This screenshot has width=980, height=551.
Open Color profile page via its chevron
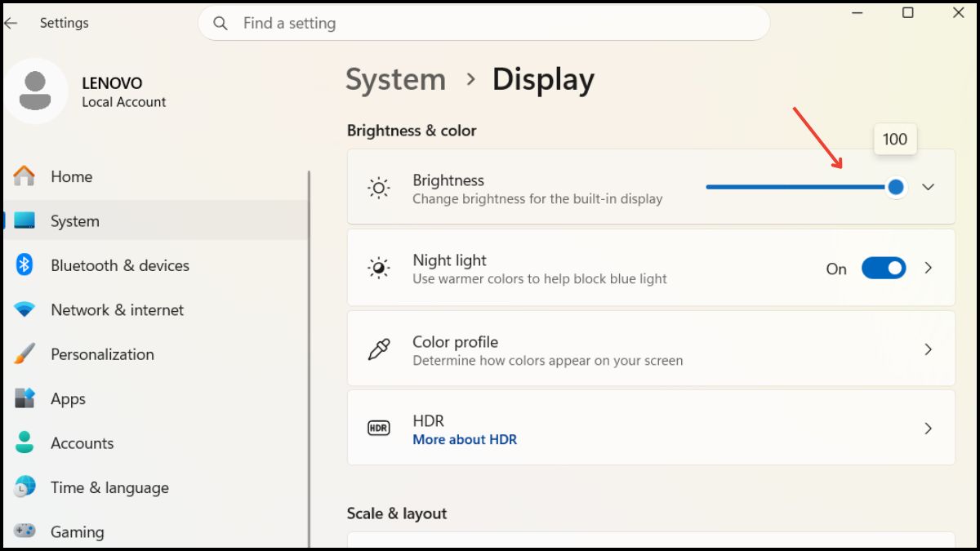pos(928,349)
